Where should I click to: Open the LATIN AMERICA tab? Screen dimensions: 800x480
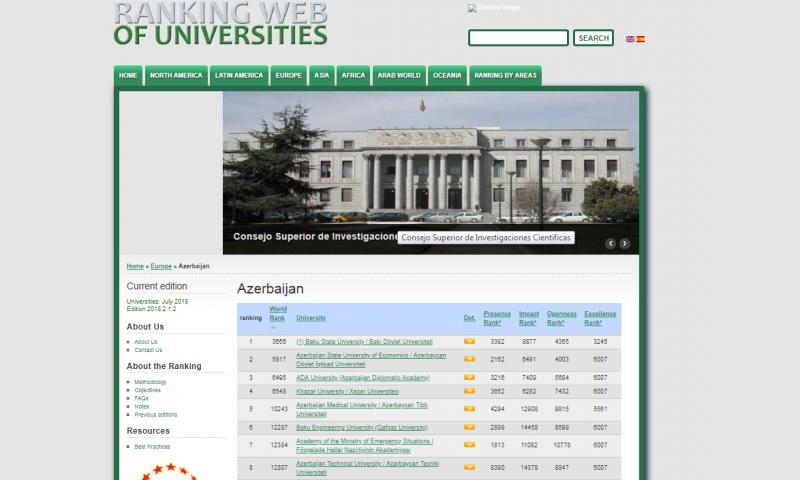click(239, 75)
